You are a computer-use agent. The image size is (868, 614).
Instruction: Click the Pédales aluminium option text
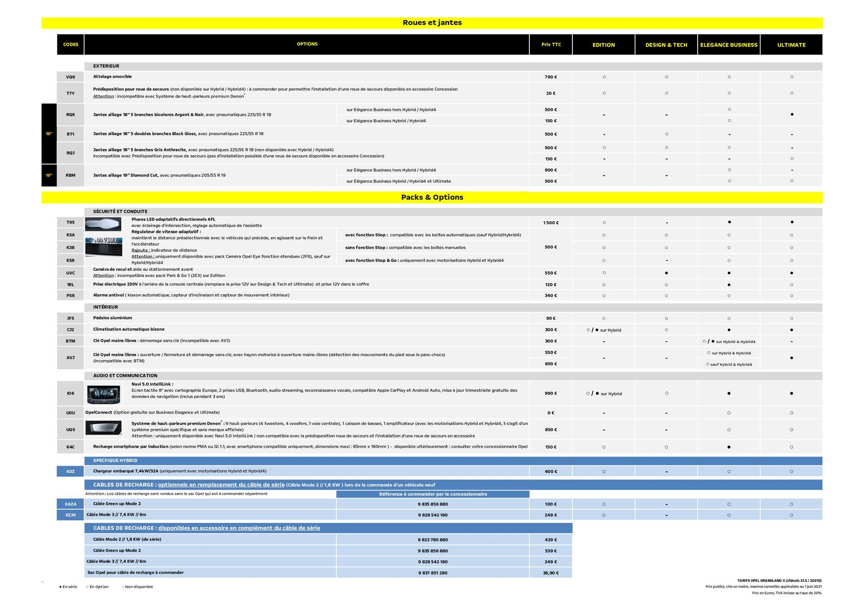coord(113,318)
